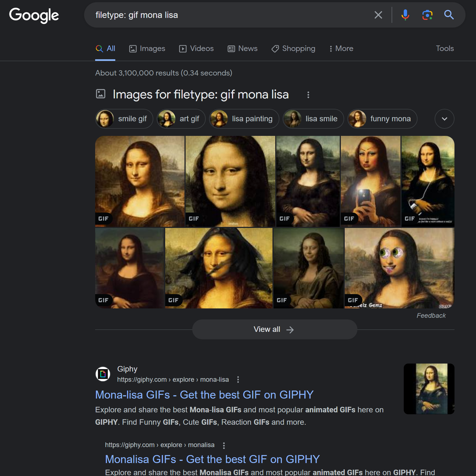
Task: Open the Giphy result thumbnail image
Action: 429,389
